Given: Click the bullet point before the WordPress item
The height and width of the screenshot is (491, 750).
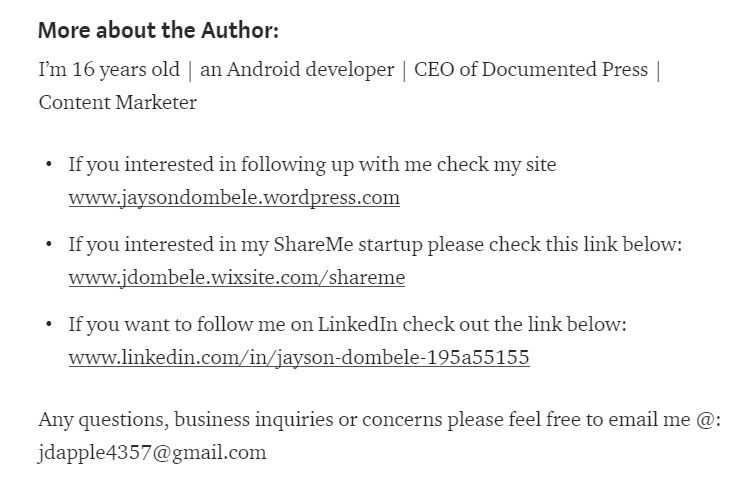Looking at the screenshot, I should (x=49, y=164).
